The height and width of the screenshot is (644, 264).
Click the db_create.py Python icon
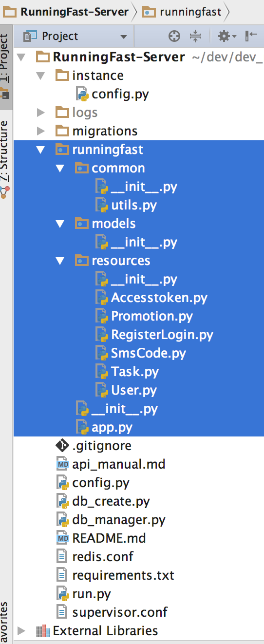point(62,501)
